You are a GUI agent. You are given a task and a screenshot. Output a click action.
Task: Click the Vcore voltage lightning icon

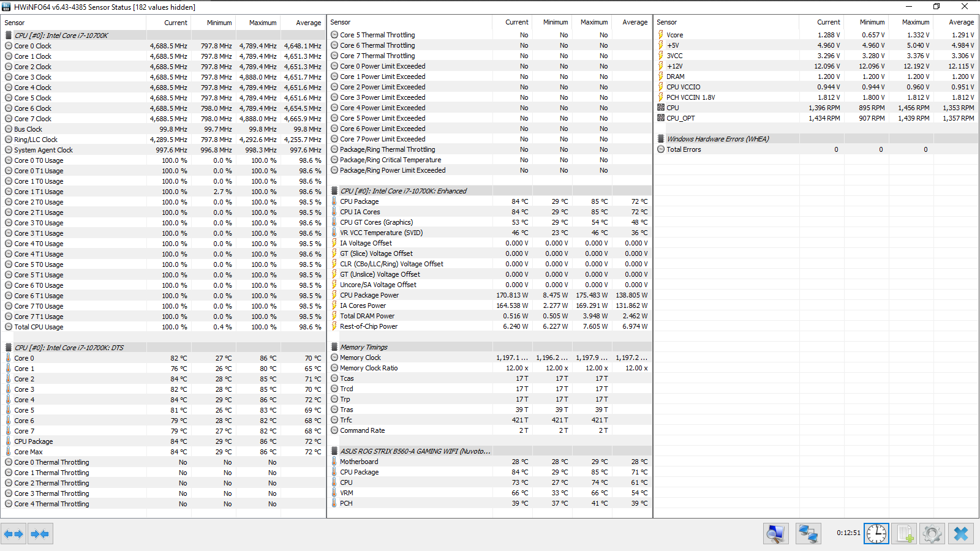click(661, 35)
